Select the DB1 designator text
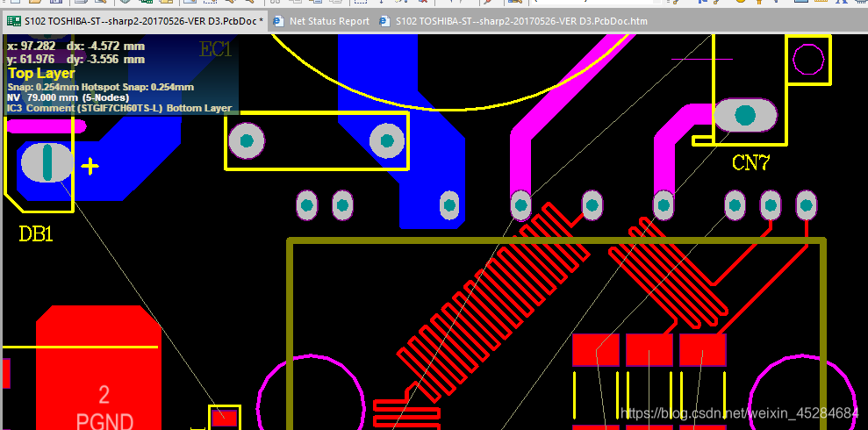The height and width of the screenshot is (430, 868). point(36,234)
